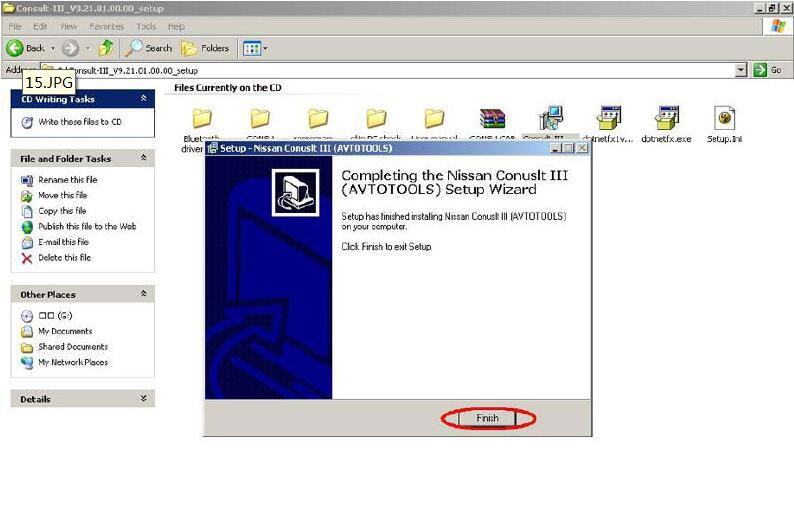Viewport: 794px width, 530px height.
Task: Select the WinRAR archive file icon
Action: (x=493, y=118)
